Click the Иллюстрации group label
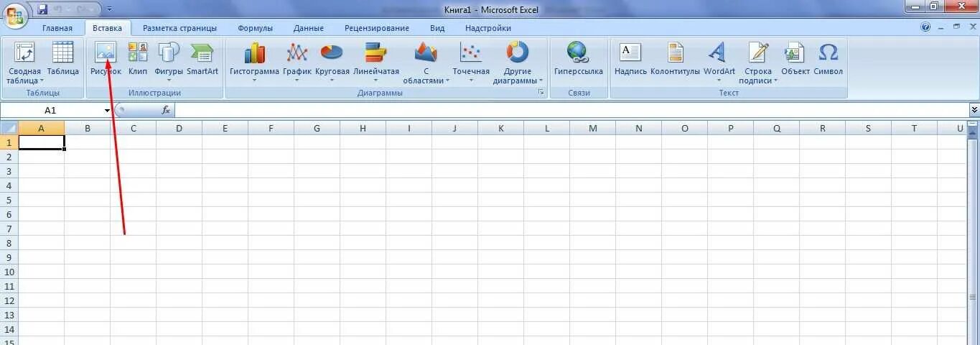The image size is (980, 345). coord(154,93)
